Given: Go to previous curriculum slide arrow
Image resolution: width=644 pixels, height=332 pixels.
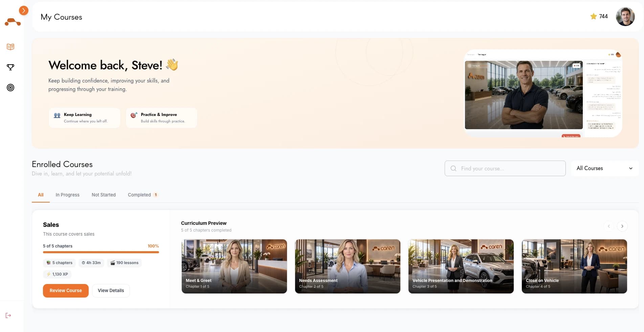Looking at the screenshot, I should (x=608, y=226).
